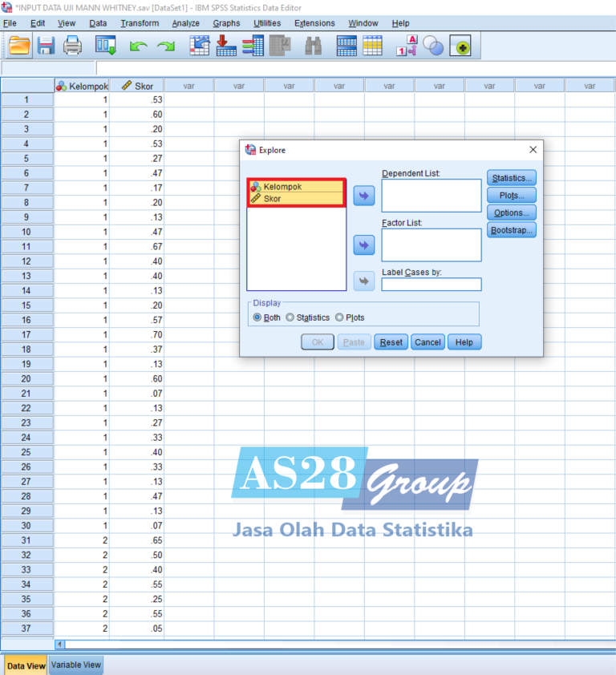Cancel the Explore dialog
Viewport: 616px width, 675px height.
428,342
